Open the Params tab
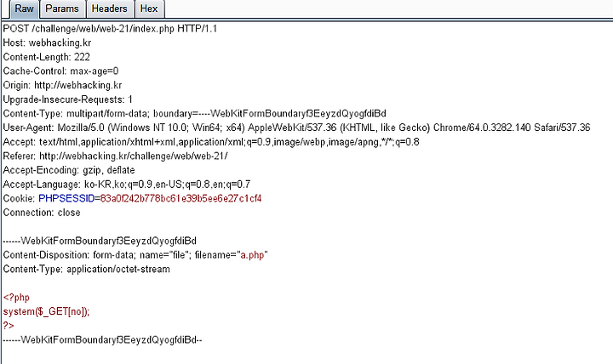Viewport: 613px width, 364px height. (62, 9)
